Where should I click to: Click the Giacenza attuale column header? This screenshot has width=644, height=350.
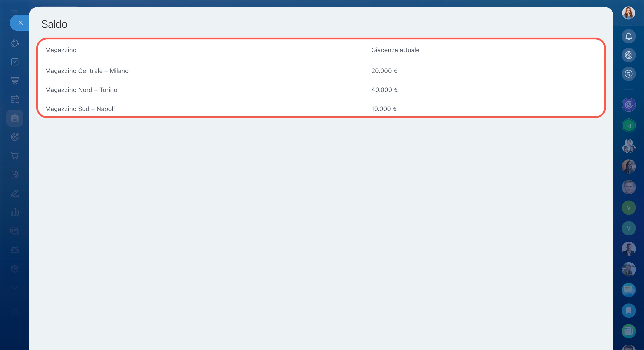click(x=395, y=50)
